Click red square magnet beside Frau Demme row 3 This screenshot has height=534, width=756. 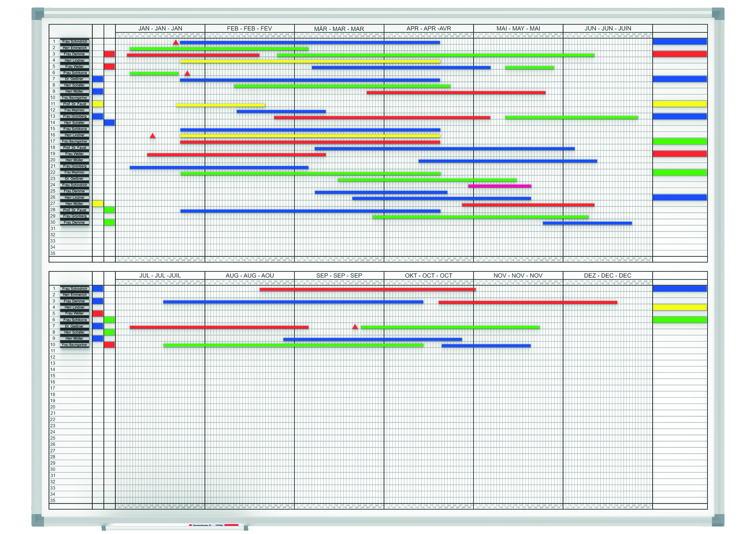(x=109, y=54)
